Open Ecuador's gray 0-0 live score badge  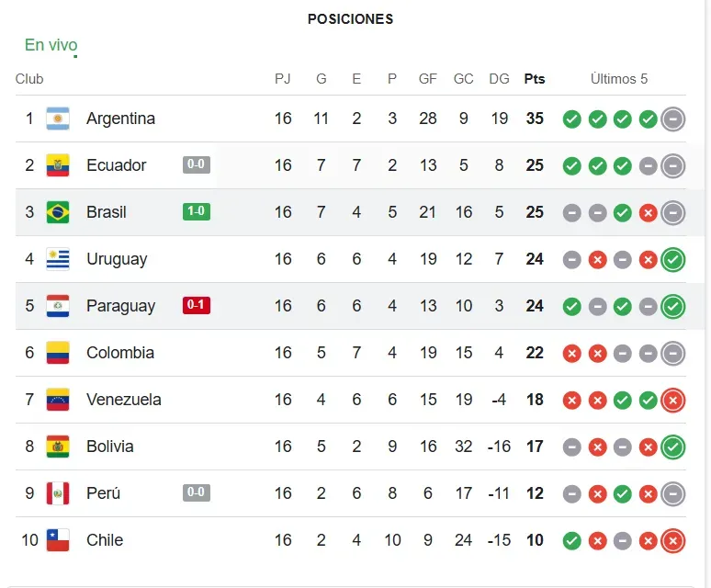[x=197, y=165]
